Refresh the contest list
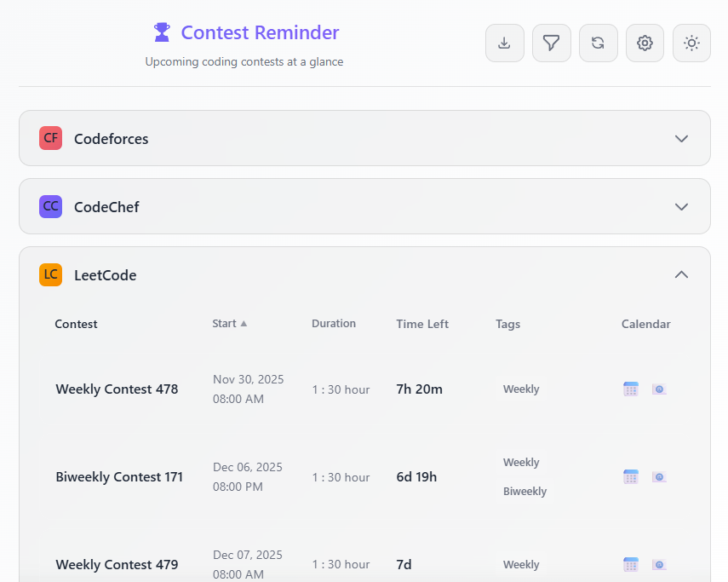The width and height of the screenshot is (728, 582). pyautogui.click(x=598, y=43)
